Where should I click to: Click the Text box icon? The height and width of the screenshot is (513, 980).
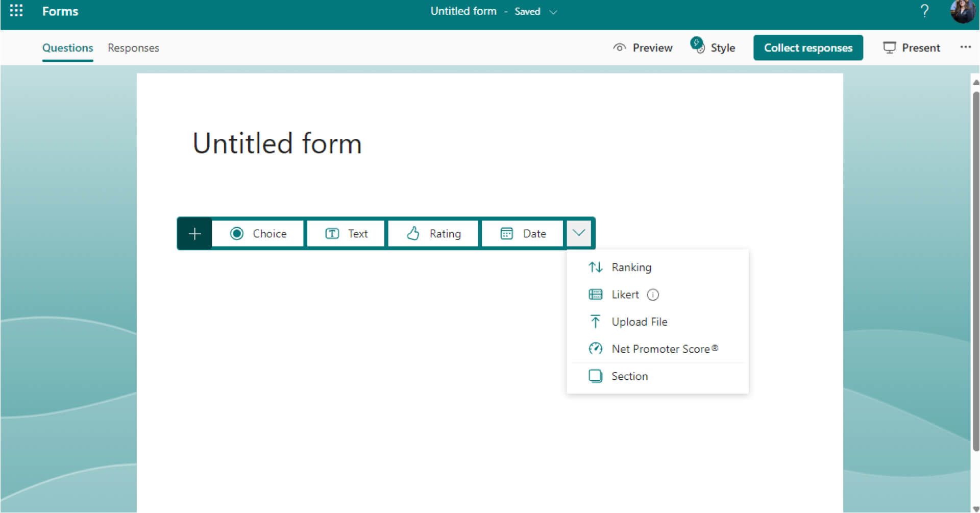332,233
